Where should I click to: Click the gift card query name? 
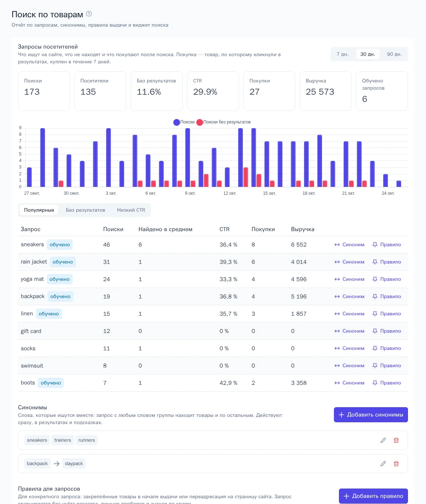click(x=31, y=331)
